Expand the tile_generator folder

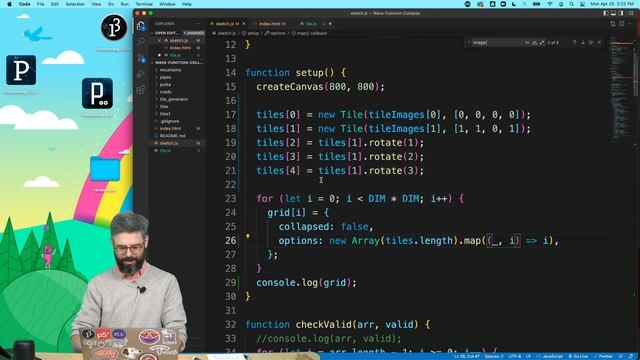tap(174, 99)
